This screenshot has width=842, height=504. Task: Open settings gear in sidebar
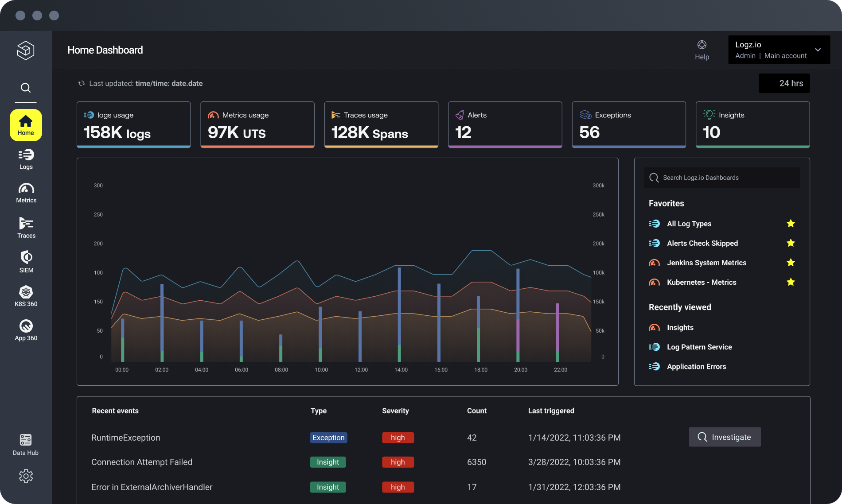coord(26,476)
